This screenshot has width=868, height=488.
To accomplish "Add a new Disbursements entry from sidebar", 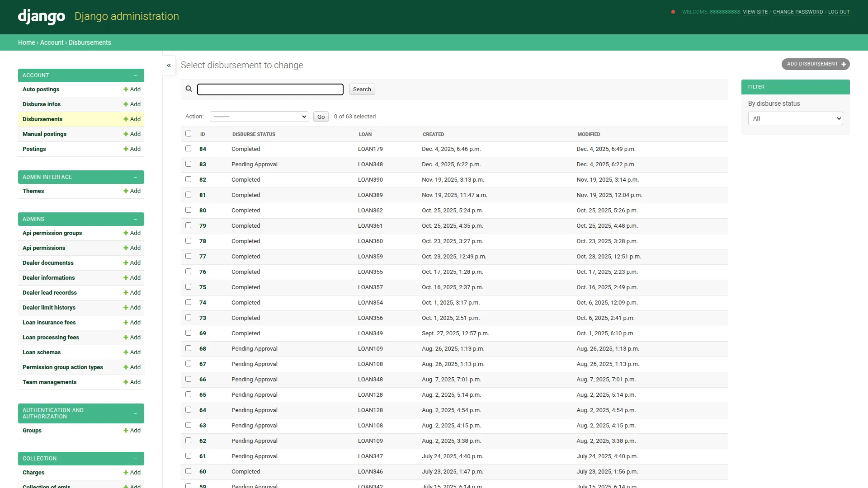I will point(132,119).
